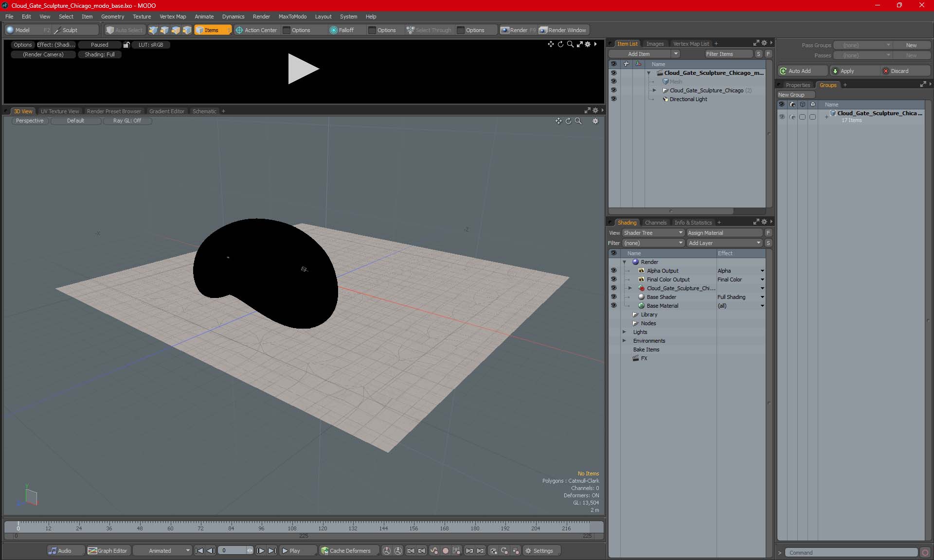
Task: Activate Items selection mode
Action: tap(213, 30)
